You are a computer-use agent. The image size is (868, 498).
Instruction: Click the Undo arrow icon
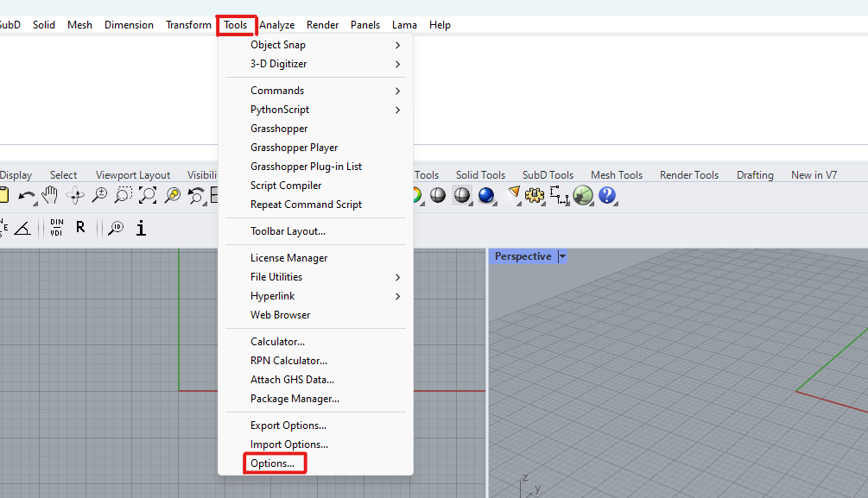(x=26, y=195)
